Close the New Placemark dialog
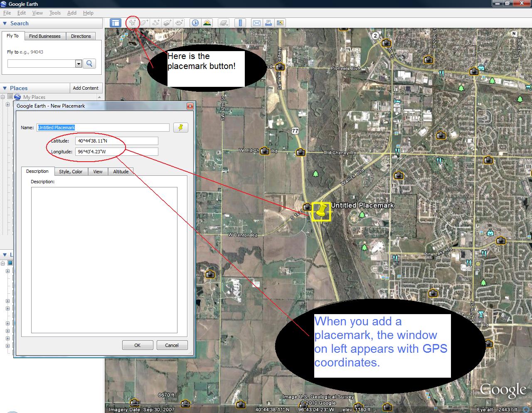 190,106
